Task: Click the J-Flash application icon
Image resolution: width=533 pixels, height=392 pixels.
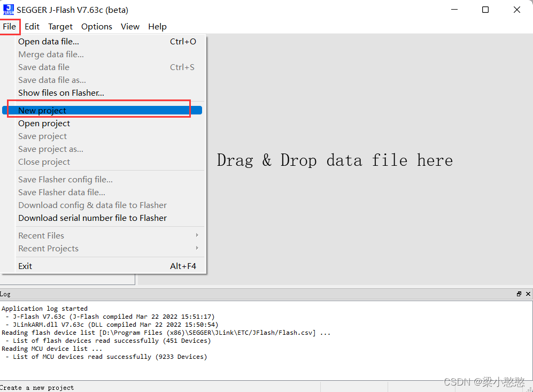Action: pos(9,10)
